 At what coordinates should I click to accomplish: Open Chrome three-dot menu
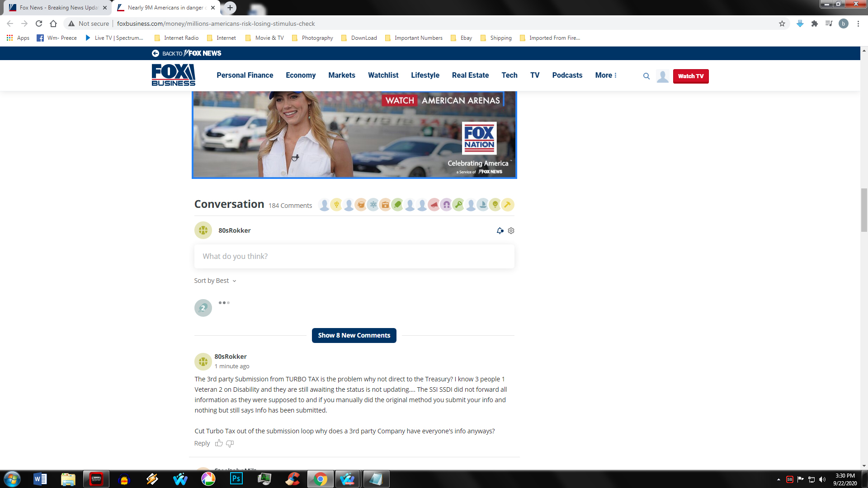pyautogui.click(x=858, y=23)
